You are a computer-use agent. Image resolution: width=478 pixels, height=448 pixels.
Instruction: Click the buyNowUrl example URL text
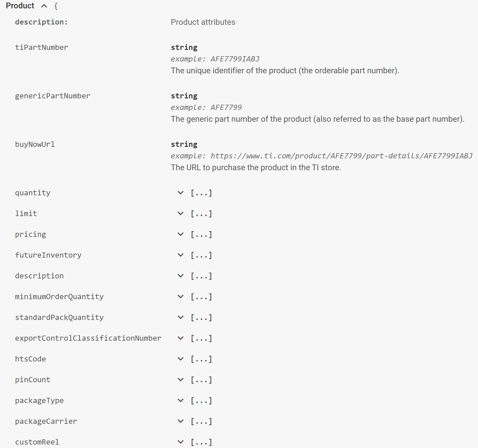point(342,156)
